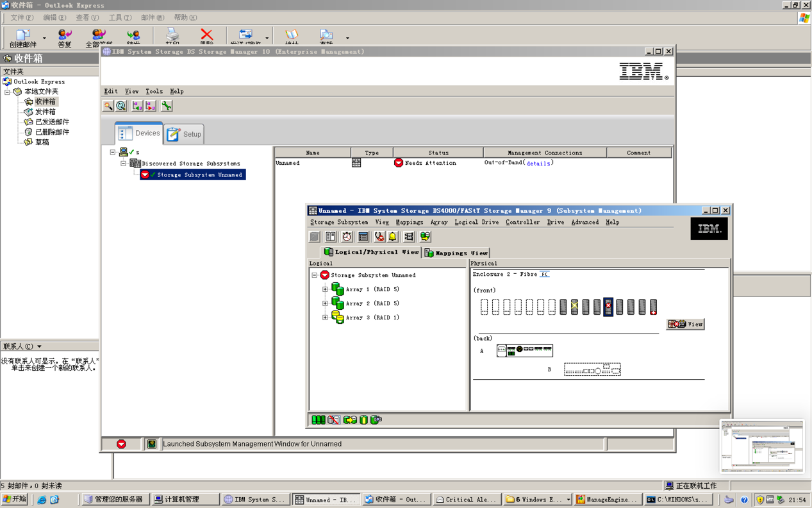812x508 pixels.
Task: Open the Logical Drive menu
Action: (476, 223)
